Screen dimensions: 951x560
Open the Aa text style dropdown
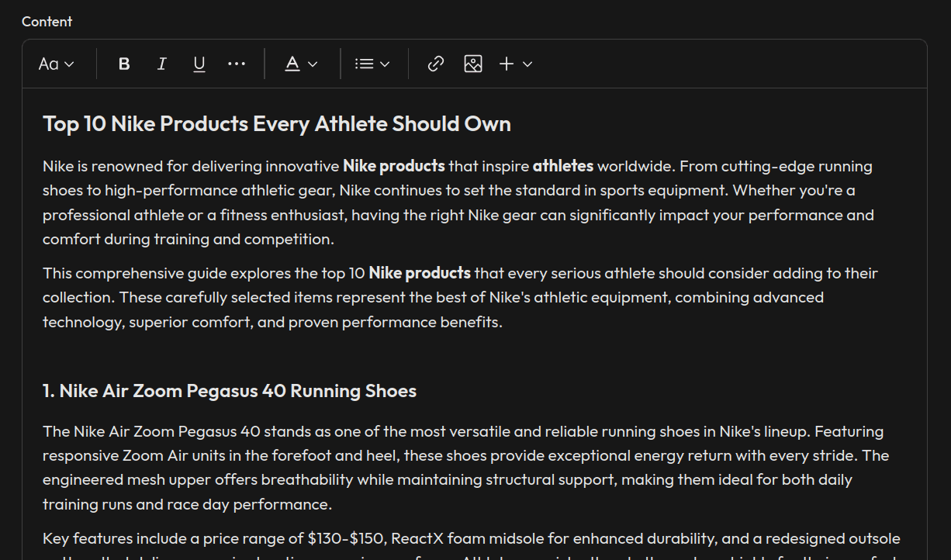tap(56, 64)
